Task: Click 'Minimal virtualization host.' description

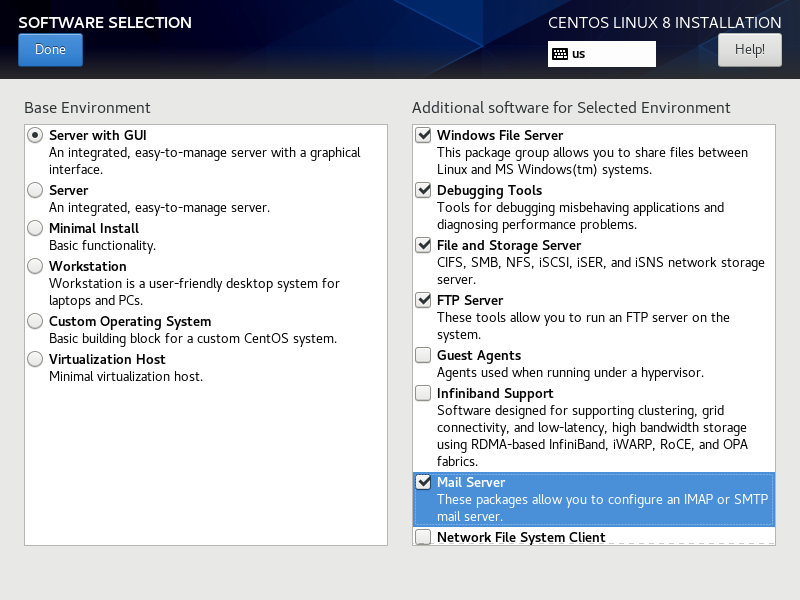Action: [x=126, y=377]
